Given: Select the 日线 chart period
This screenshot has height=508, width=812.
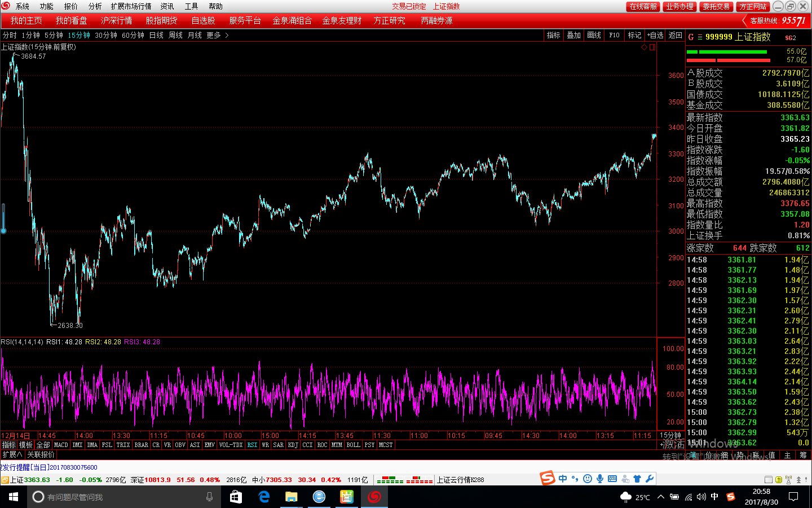Looking at the screenshot, I should 157,35.
